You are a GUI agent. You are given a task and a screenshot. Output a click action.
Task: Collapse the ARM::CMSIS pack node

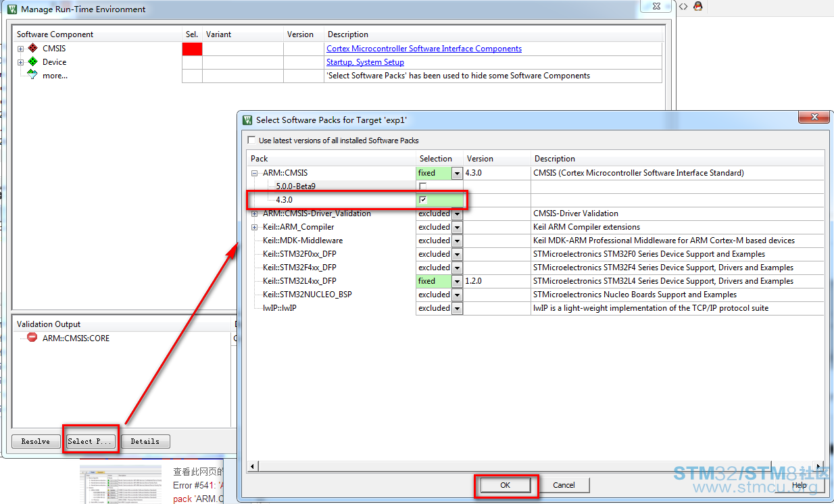click(x=255, y=173)
